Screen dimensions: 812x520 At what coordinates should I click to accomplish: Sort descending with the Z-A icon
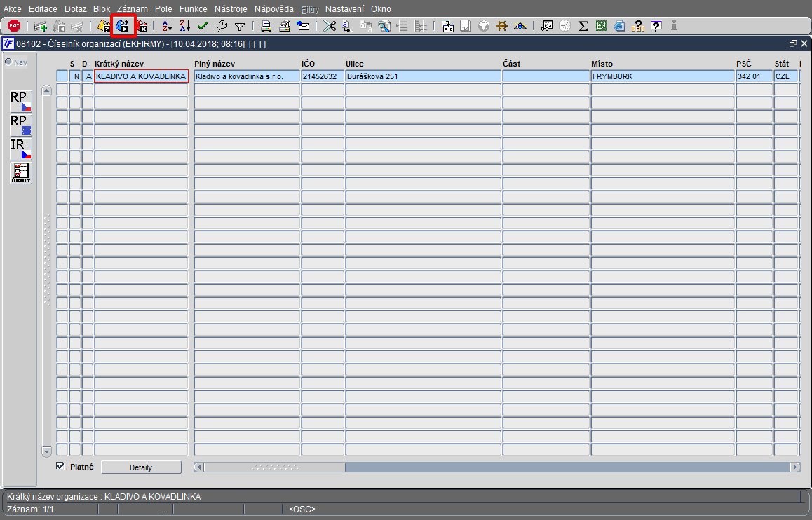(x=185, y=26)
